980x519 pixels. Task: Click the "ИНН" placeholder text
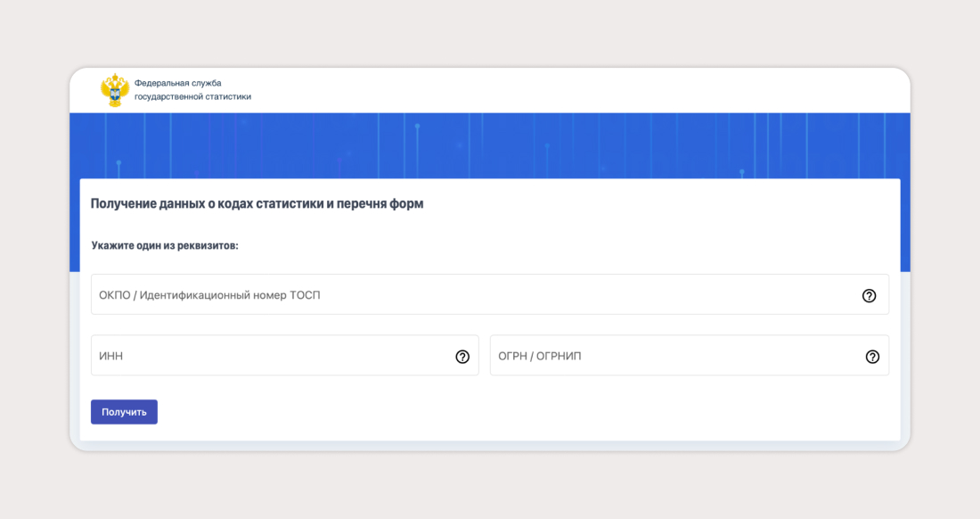tap(110, 357)
